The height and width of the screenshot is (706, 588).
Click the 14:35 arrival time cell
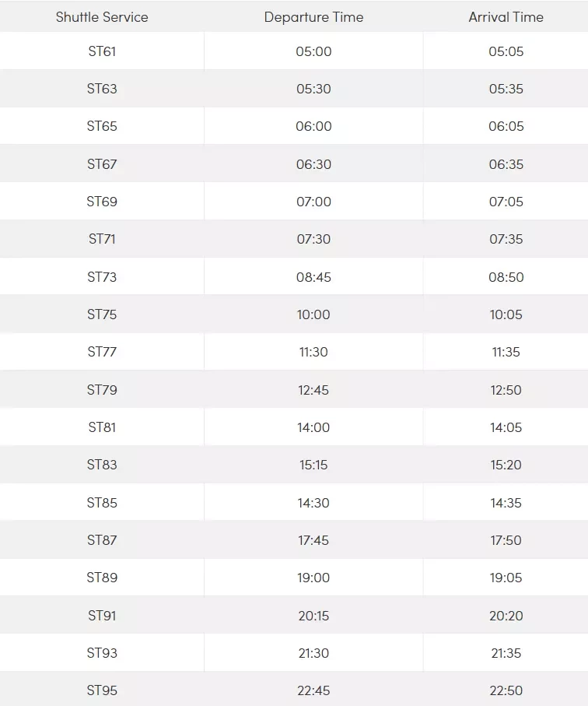[x=506, y=503]
